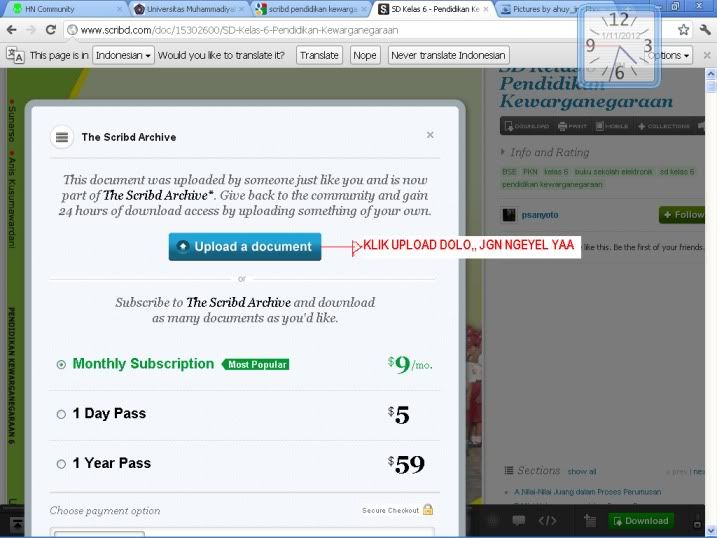The image size is (717, 538).
Task: Click Never translate Indonesian
Action: pos(448,55)
